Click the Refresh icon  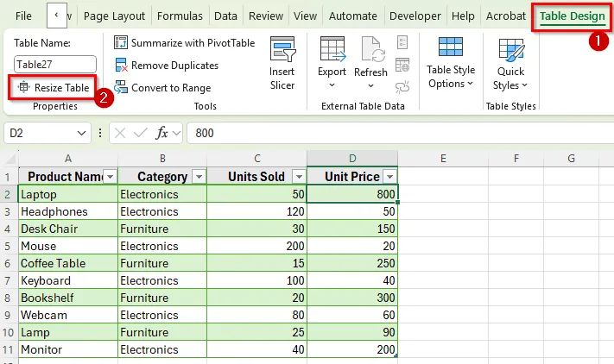[373, 49]
